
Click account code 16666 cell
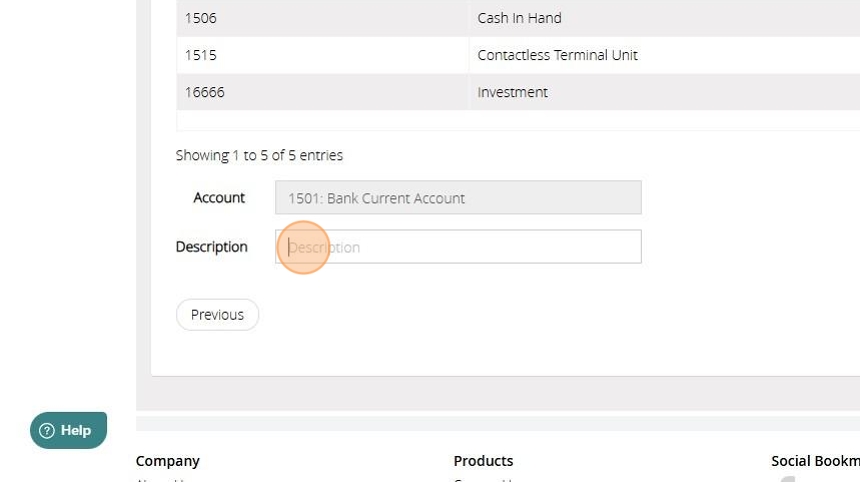(205, 92)
